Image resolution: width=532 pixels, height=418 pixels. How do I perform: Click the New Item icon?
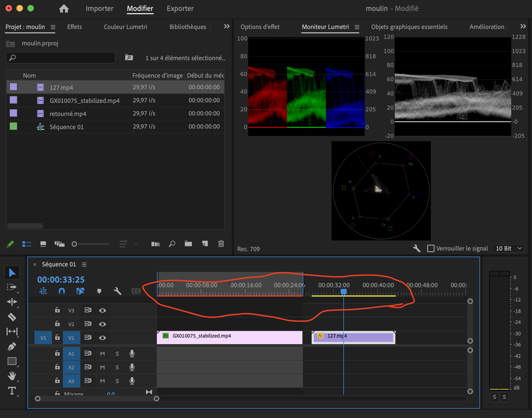tap(205, 244)
